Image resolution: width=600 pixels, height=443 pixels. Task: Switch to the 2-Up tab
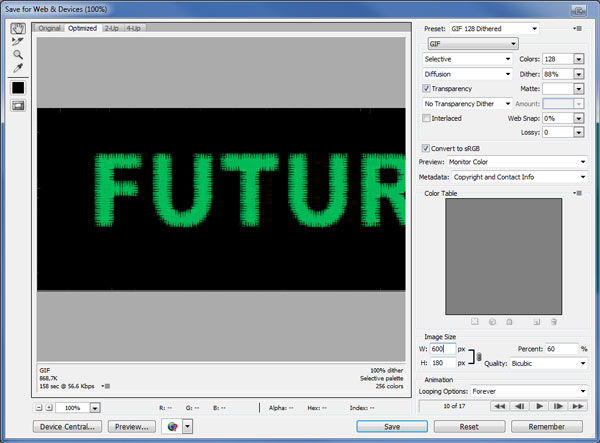(x=112, y=28)
